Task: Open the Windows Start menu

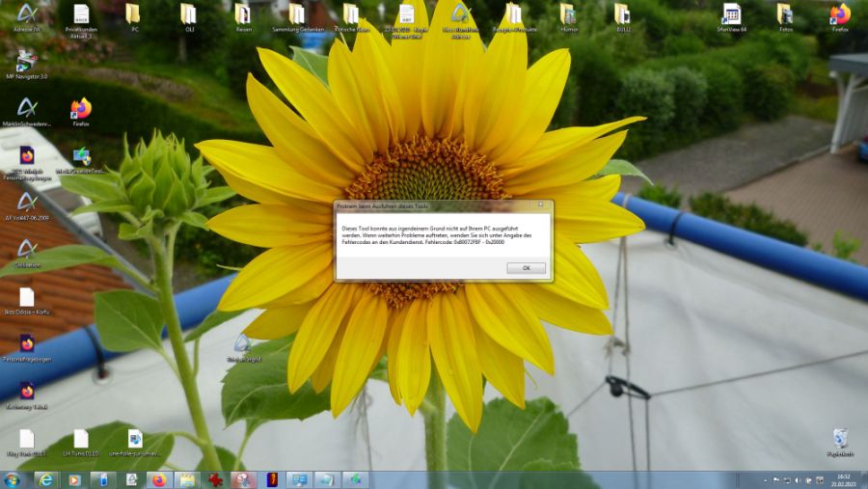Action: coord(13,479)
